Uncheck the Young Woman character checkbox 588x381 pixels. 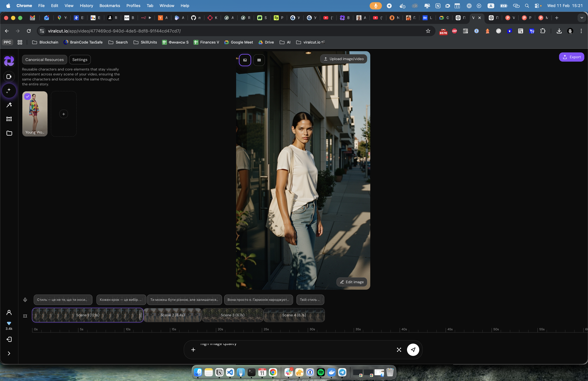27,96
